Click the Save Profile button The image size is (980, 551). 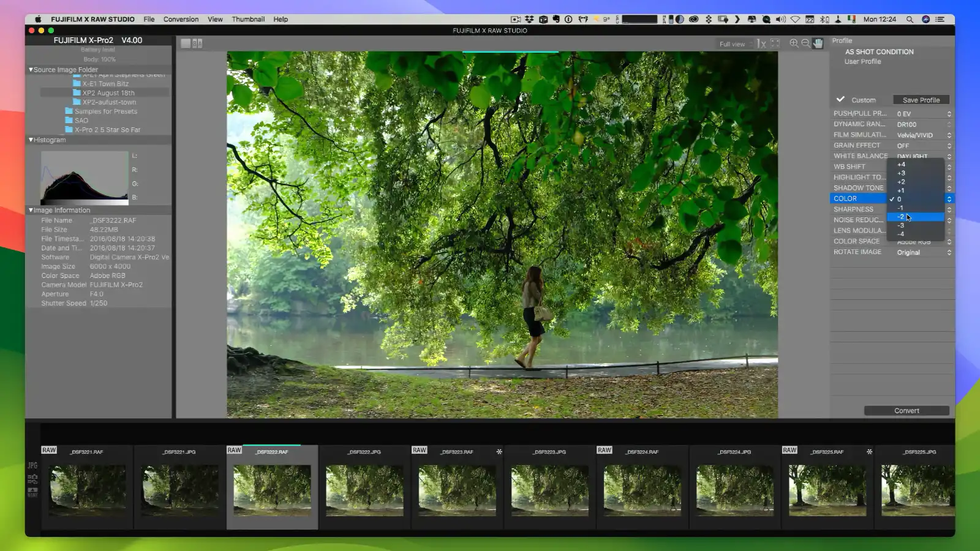[921, 99]
